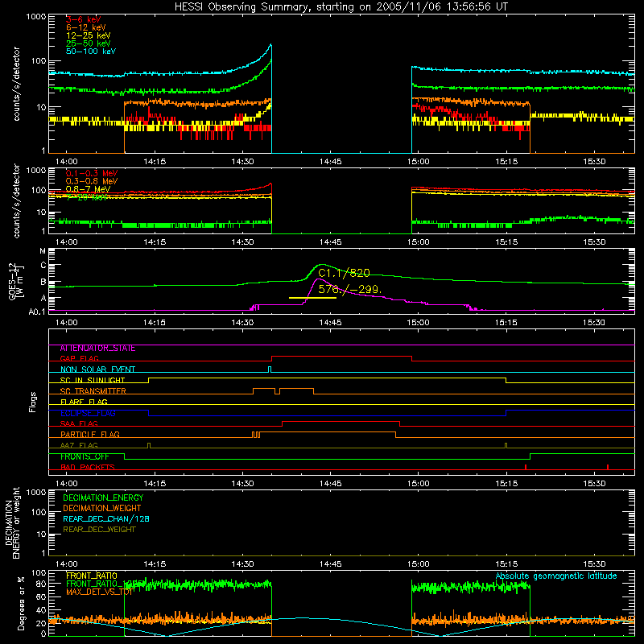Select the ATTENUATOR_STATE flag label
This screenshot has width=644, height=644.
97,349
